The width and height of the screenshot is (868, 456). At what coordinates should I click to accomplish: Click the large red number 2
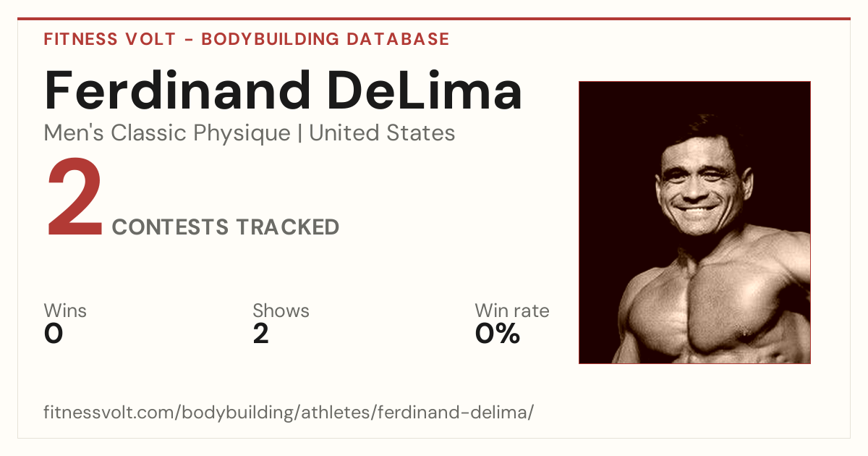click(x=75, y=198)
